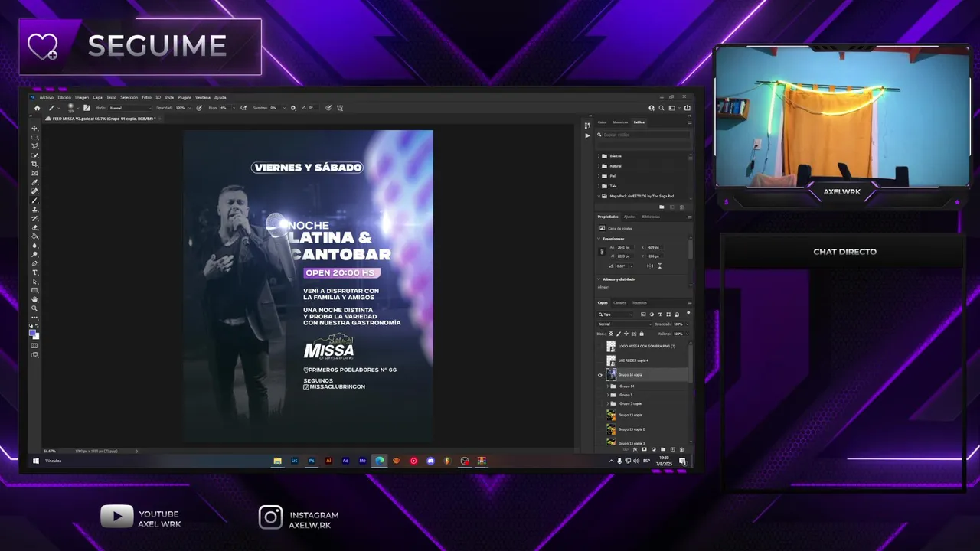The image size is (980, 551).
Task: Open the brush Modo dropdown
Action: [130, 108]
